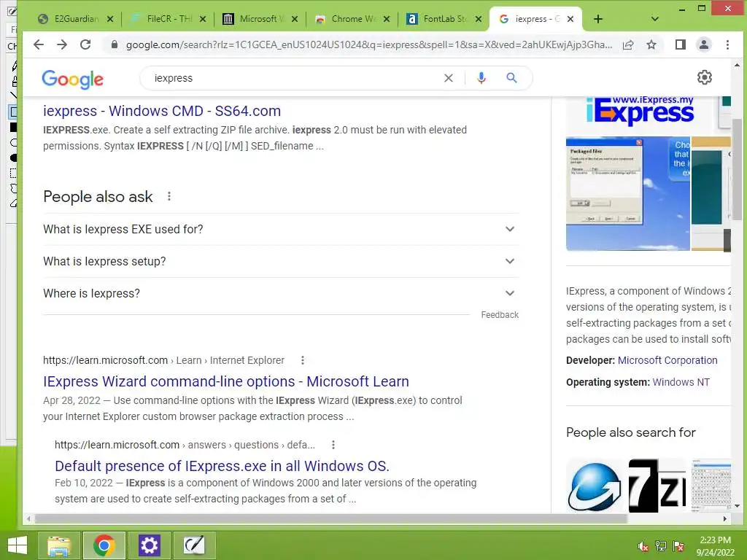Go forward in Chrome history

click(x=62, y=44)
